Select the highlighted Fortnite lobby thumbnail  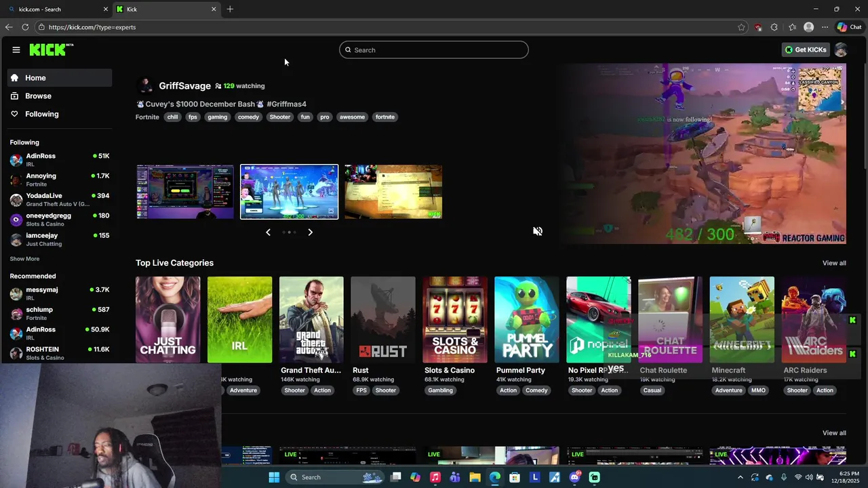point(289,192)
